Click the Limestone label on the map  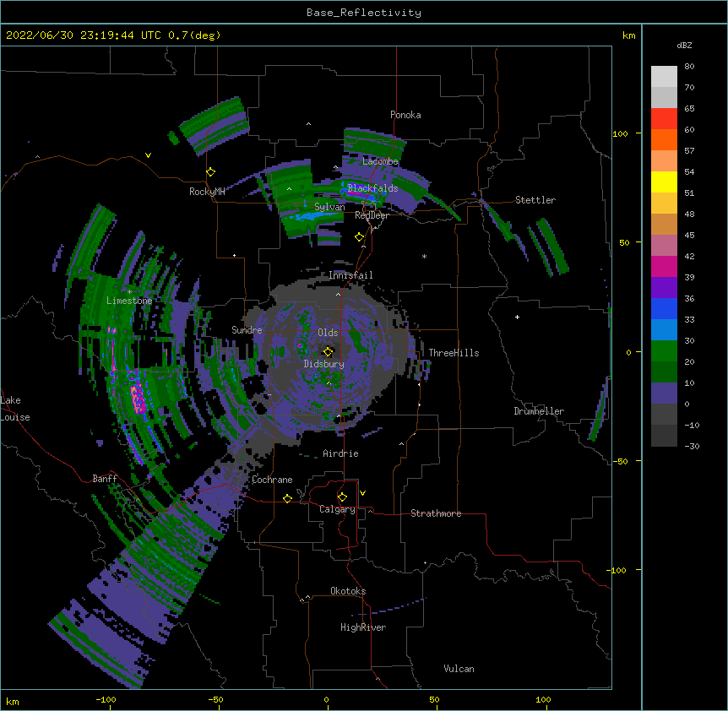129,301
